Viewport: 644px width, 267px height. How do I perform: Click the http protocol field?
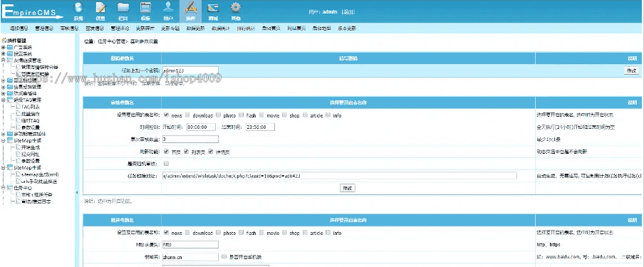coord(190,244)
